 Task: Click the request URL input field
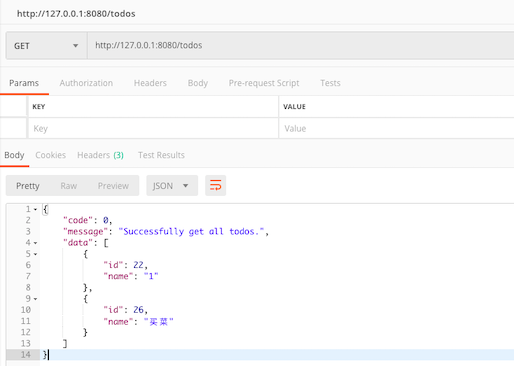301,46
